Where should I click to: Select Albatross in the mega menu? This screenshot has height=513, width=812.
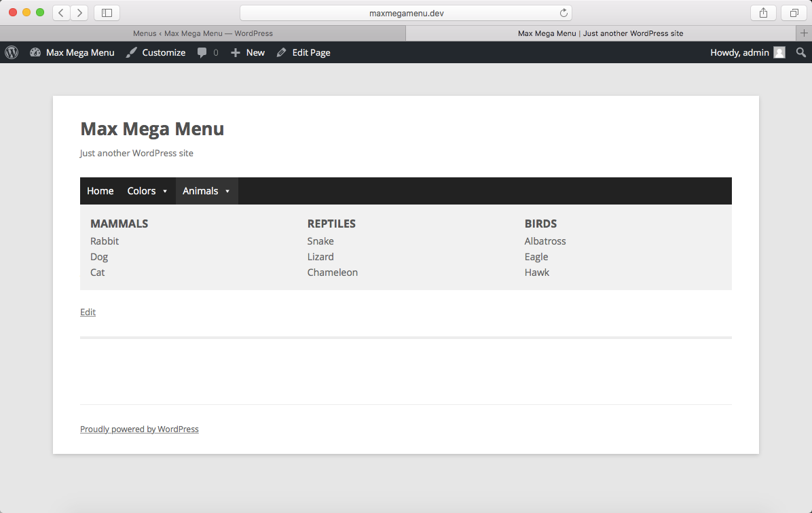coord(545,241)
